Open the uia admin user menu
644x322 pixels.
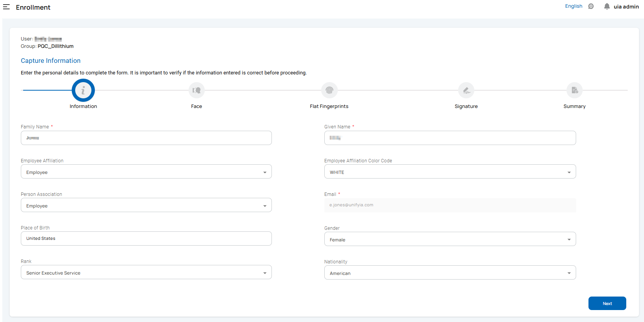pyautogui.click(x=626, y=7)
